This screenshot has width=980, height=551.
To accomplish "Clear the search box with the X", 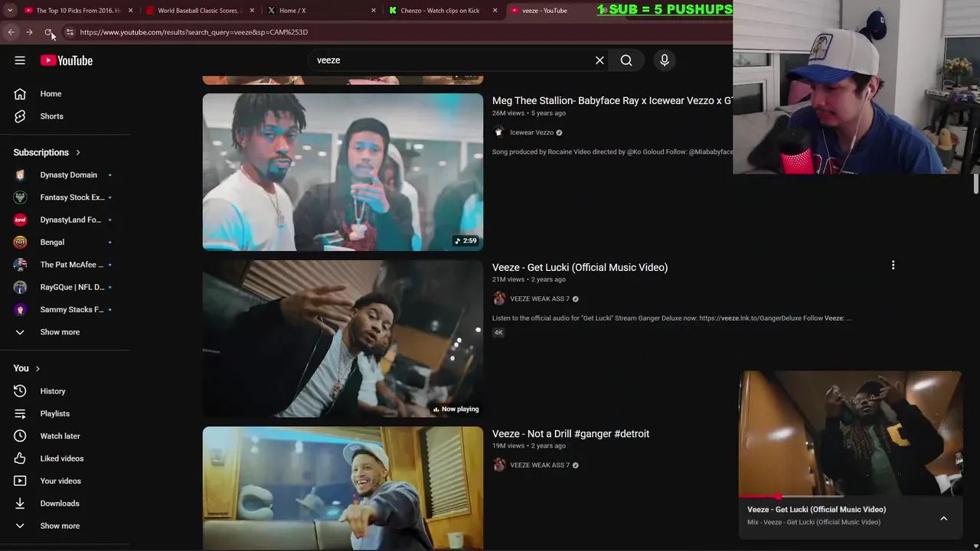I will [599, 60].
